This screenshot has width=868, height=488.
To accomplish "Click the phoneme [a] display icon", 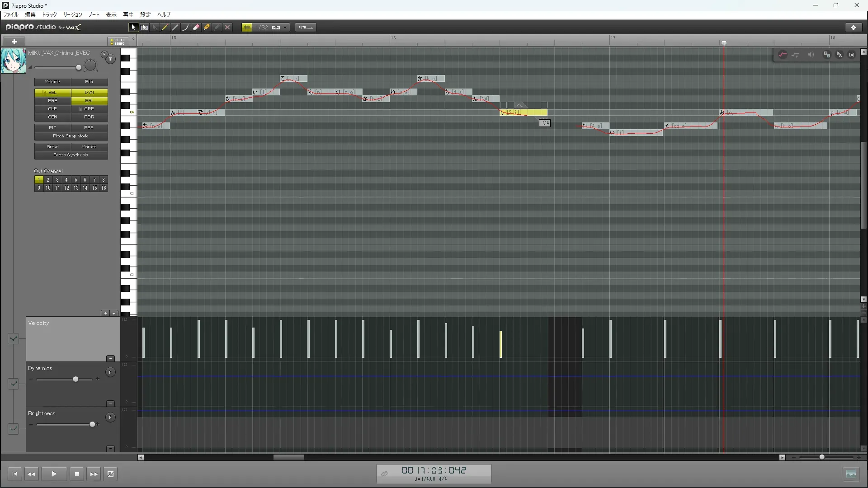I will tap(852, 55).
